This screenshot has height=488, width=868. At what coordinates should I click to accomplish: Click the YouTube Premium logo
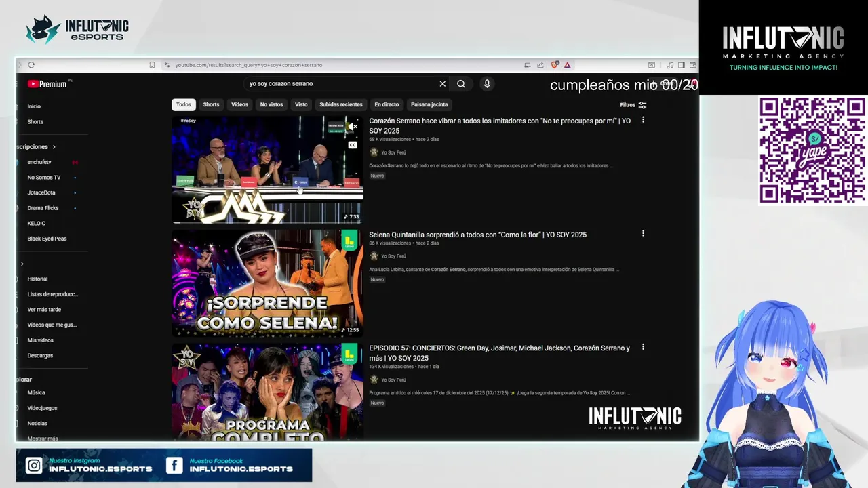[47, 84]
